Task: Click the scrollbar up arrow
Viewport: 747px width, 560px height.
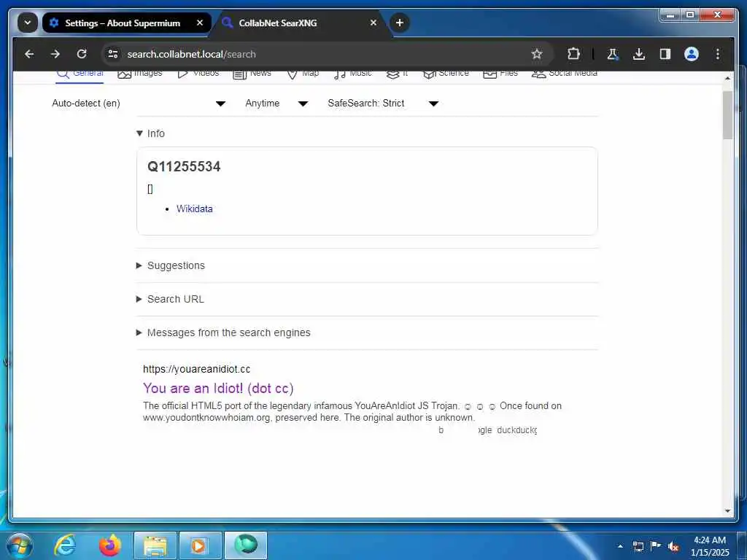Action: pyautogui.click(x=727, y=77)
